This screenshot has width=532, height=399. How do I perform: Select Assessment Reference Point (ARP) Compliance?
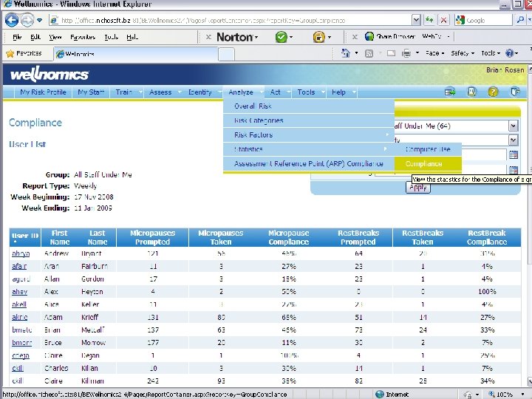point(309,163)
